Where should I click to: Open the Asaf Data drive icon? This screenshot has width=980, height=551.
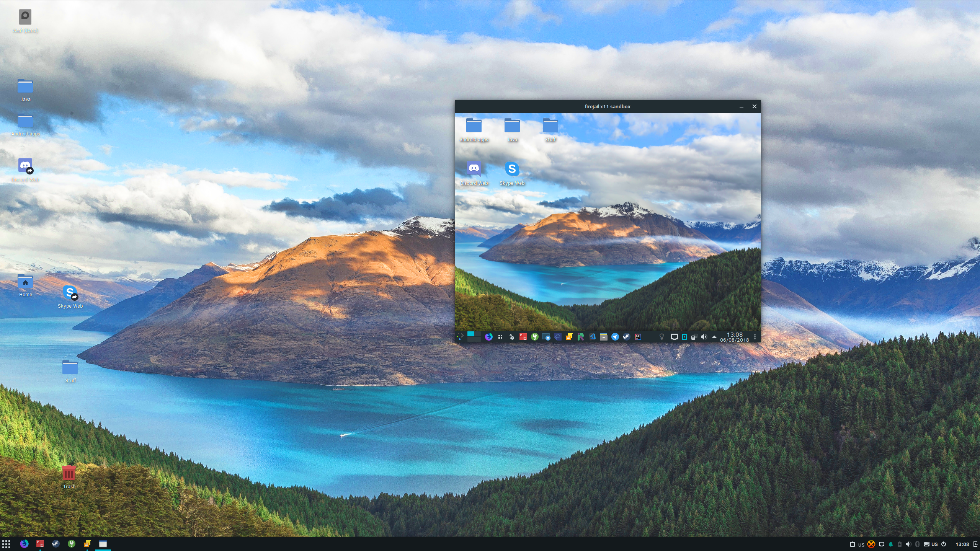click(x=25, y=21)
